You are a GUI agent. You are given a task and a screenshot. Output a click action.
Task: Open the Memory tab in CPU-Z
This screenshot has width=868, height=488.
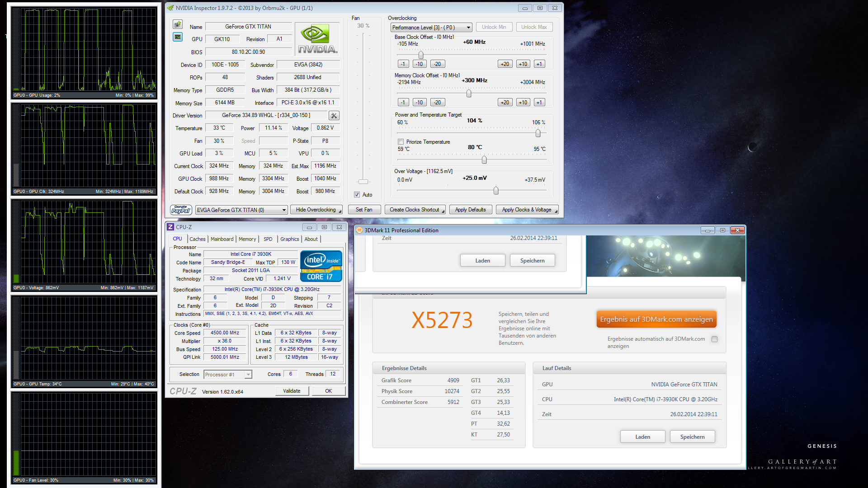click(x=247, y=239)
